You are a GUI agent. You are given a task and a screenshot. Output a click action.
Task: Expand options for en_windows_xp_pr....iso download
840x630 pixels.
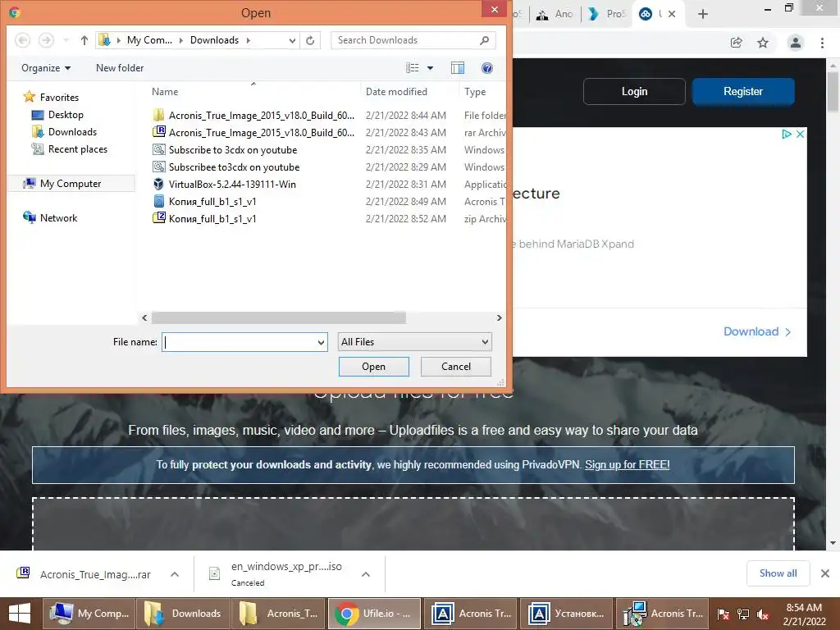(366, 574)
